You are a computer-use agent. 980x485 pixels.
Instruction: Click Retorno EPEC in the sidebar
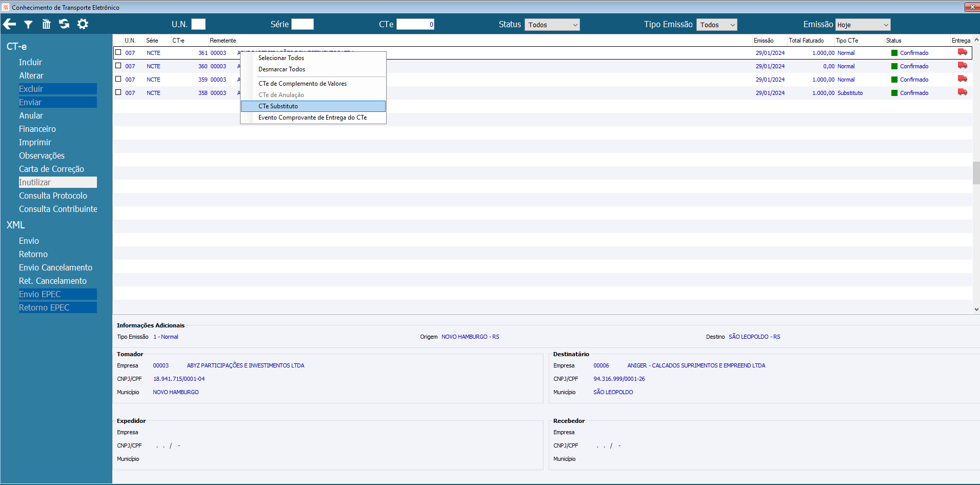click(x=57, y=307)
